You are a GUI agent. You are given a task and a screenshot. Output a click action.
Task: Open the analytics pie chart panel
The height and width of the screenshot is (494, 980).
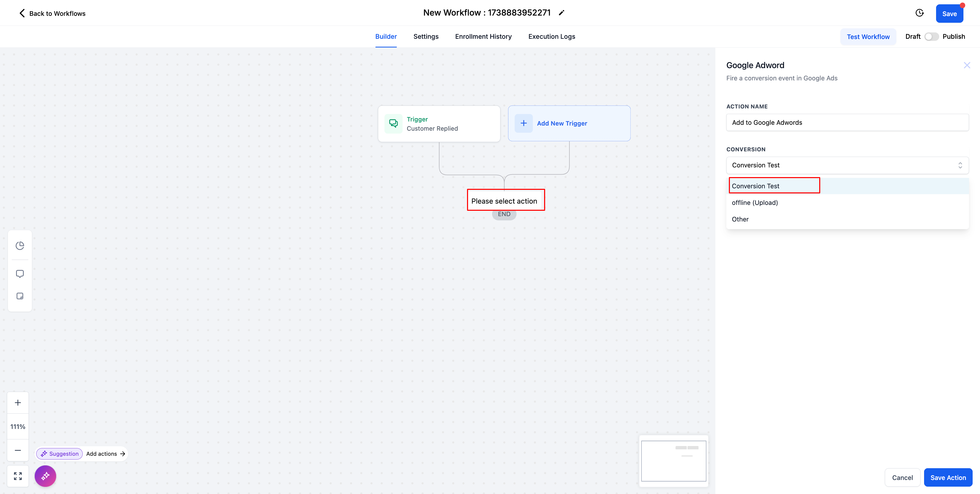tap(20, 245)
